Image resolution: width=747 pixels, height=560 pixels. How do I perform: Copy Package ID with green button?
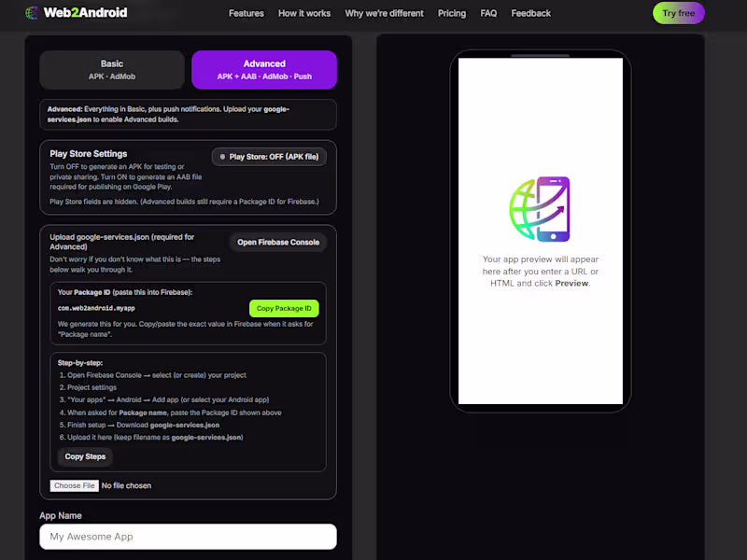tap(284, 308)
